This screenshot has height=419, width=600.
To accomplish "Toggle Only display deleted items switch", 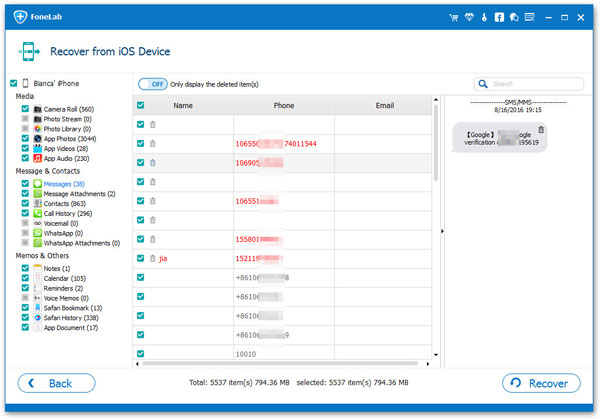I will click(153, 84).
